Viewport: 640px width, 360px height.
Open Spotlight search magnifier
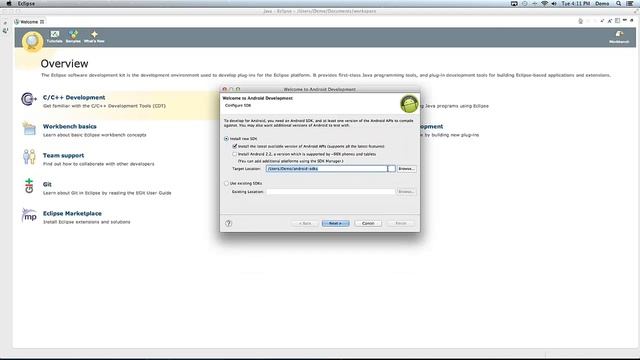pos(619,3)
